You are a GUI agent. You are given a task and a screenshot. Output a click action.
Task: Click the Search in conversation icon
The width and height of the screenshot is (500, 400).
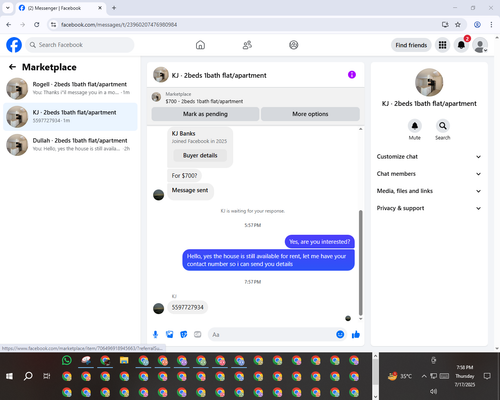[443, 126]
